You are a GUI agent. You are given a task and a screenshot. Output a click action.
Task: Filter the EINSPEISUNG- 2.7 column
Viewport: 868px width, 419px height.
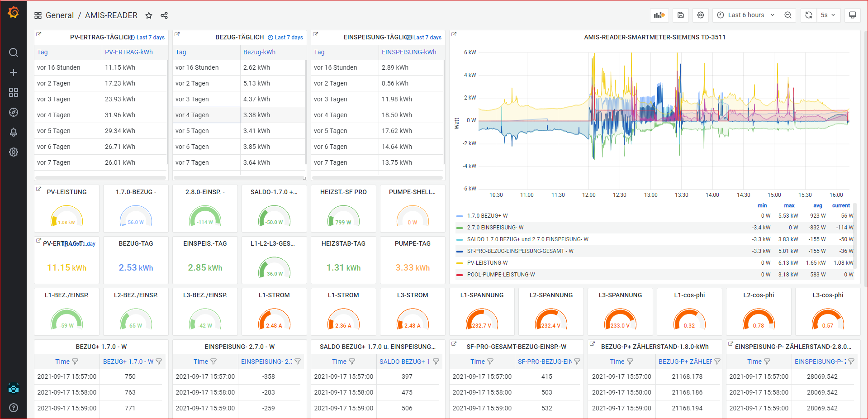click(x=298, y=362)
